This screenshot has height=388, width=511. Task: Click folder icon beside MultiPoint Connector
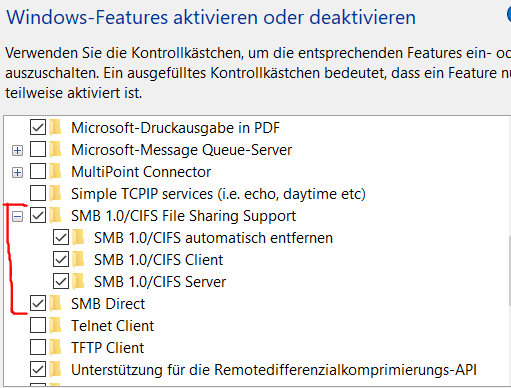point(55,171)
